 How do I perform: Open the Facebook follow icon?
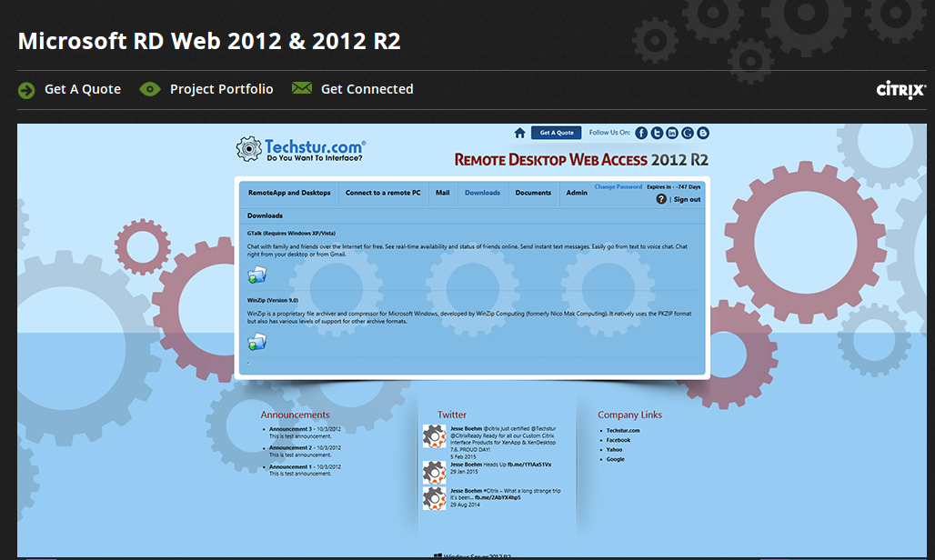[x=641, y=133]
